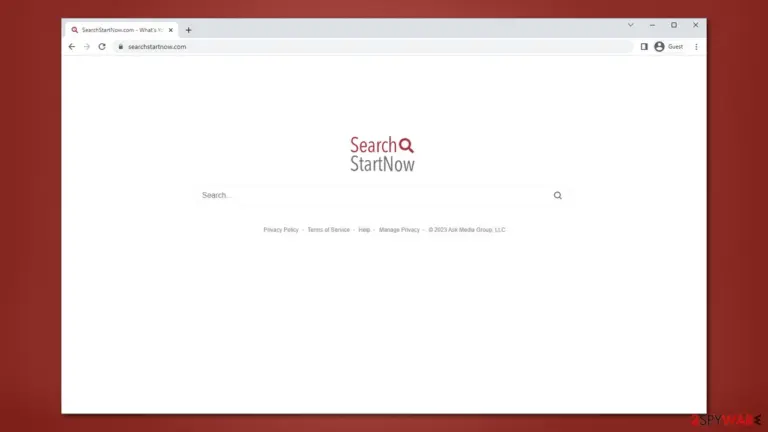The width and height of the screenshot is (768, 432).
Task: Submit search with magnifier button
Action: click(x=557, y=195)
